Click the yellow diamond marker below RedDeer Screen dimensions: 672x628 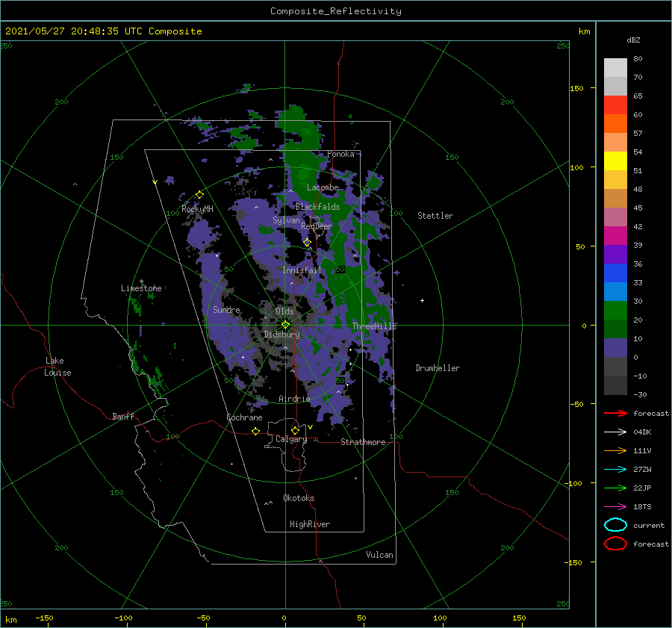click(307, 243)
